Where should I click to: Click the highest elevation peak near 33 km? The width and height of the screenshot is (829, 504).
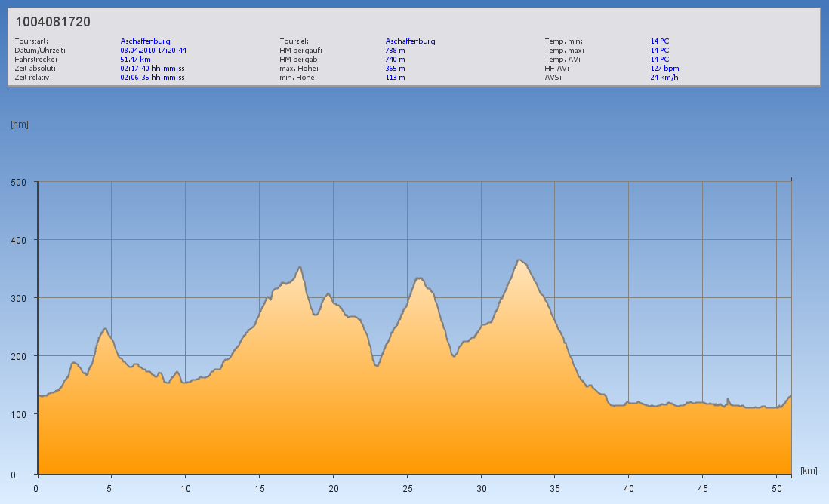pos(519,260)
